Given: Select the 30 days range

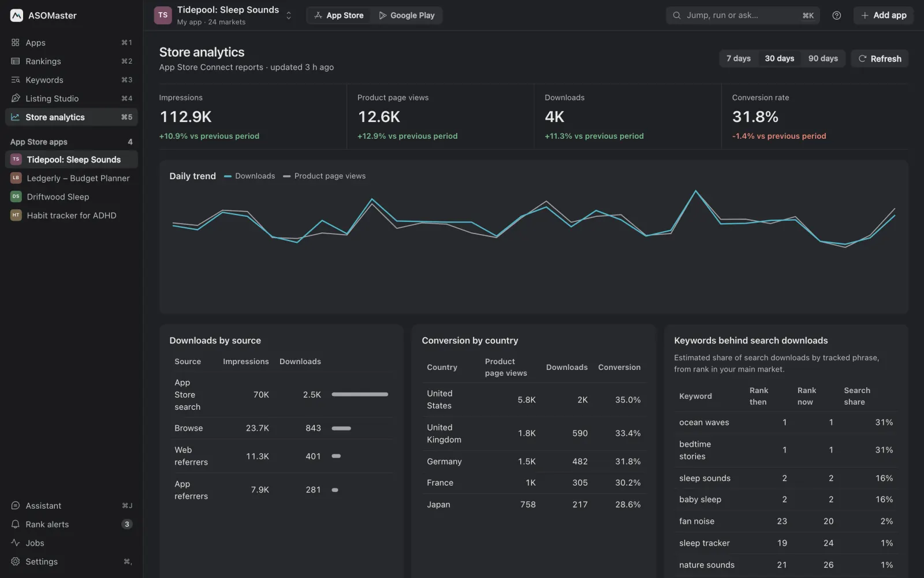Looking at the screenshot, I should (x=779, y=58).
